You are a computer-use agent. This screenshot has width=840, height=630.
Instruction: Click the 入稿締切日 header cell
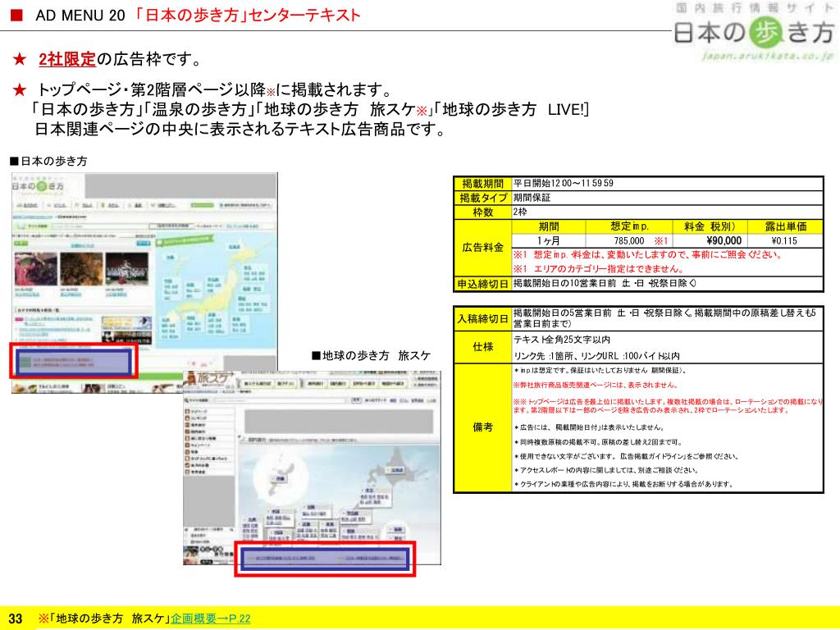pos(482,319)
